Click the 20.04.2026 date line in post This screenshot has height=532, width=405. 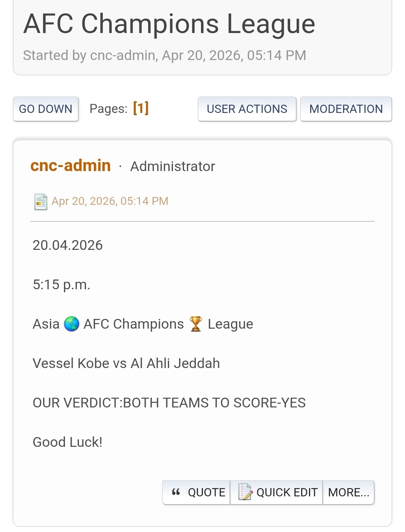pyautogui.click(x=67, y=245)
